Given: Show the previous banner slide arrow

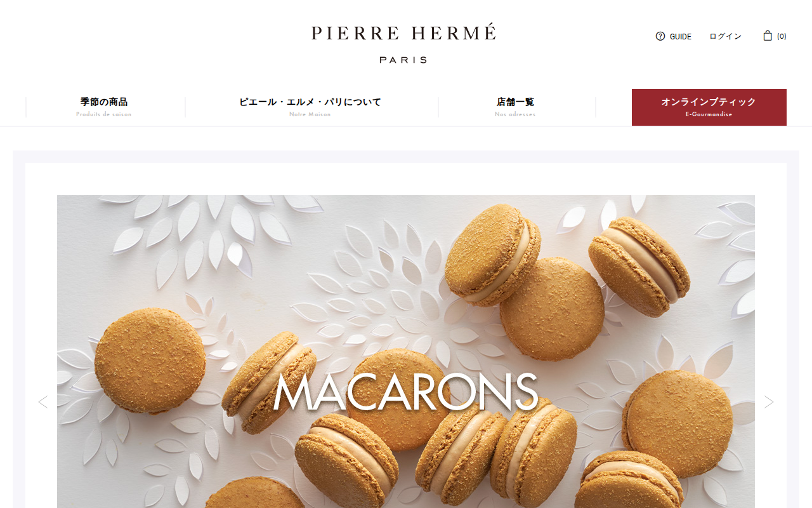Looking at the screenshot, I should pos(43,402).
